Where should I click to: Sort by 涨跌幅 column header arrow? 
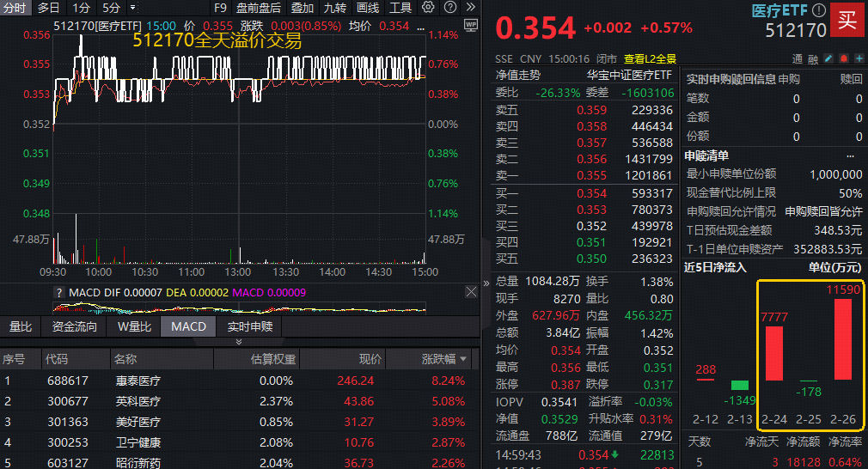tap(465, 359)
